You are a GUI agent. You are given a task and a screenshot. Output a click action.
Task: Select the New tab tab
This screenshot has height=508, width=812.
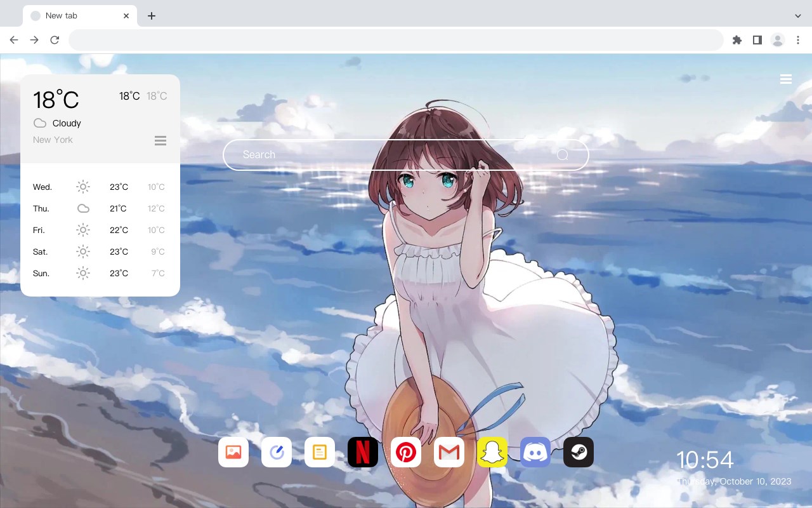coord(80,16)
